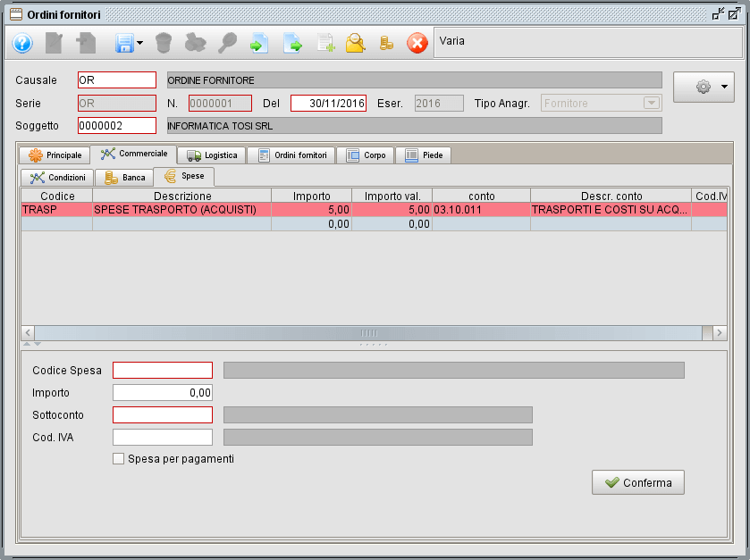Click the folder with magnifier search icon
The width and height of the screenshot is (750, 560).
pyautogui.click(x=355, y=43)
